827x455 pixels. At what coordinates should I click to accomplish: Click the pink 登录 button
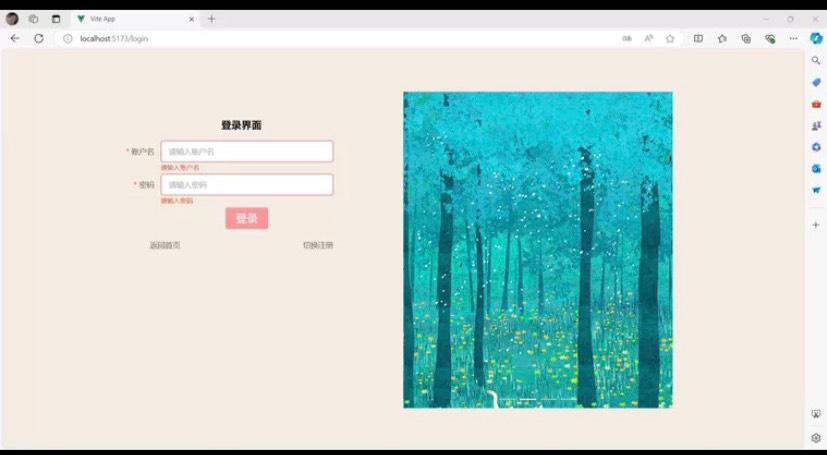pyautogui.click(x=247, y=218)
